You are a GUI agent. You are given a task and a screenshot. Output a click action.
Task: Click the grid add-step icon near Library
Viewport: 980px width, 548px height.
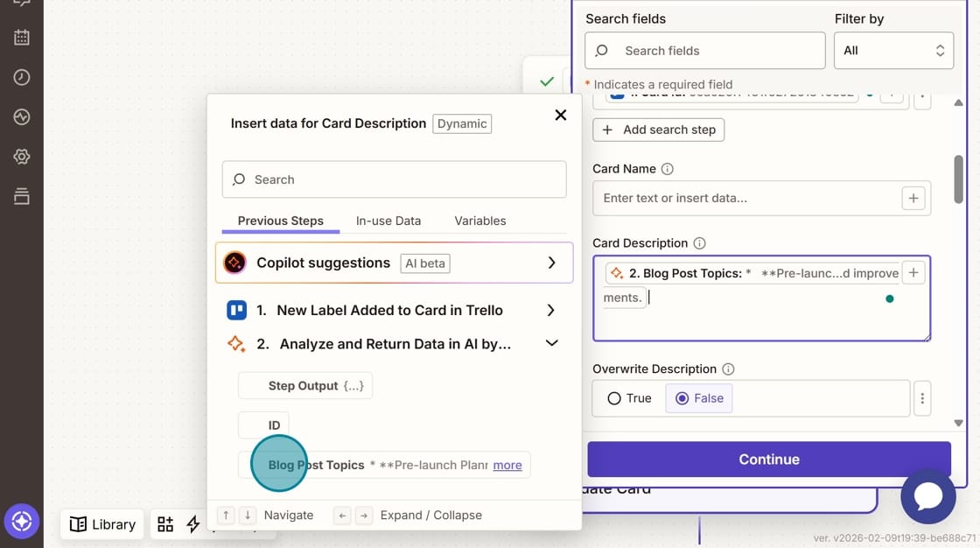tap(165, 523)
